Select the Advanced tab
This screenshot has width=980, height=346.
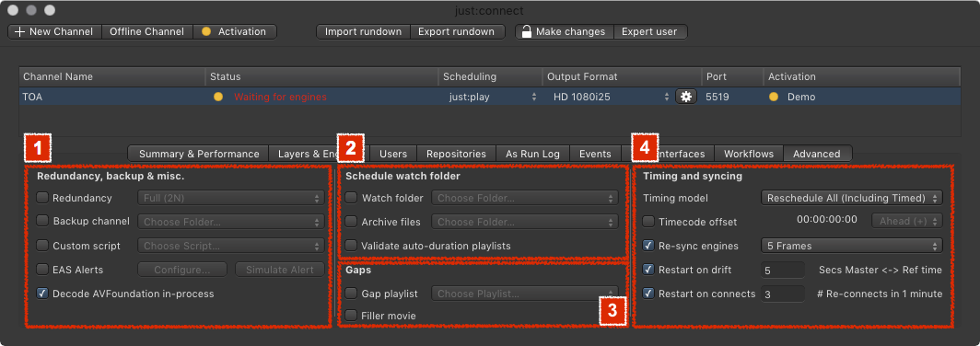tap(817, 154)
